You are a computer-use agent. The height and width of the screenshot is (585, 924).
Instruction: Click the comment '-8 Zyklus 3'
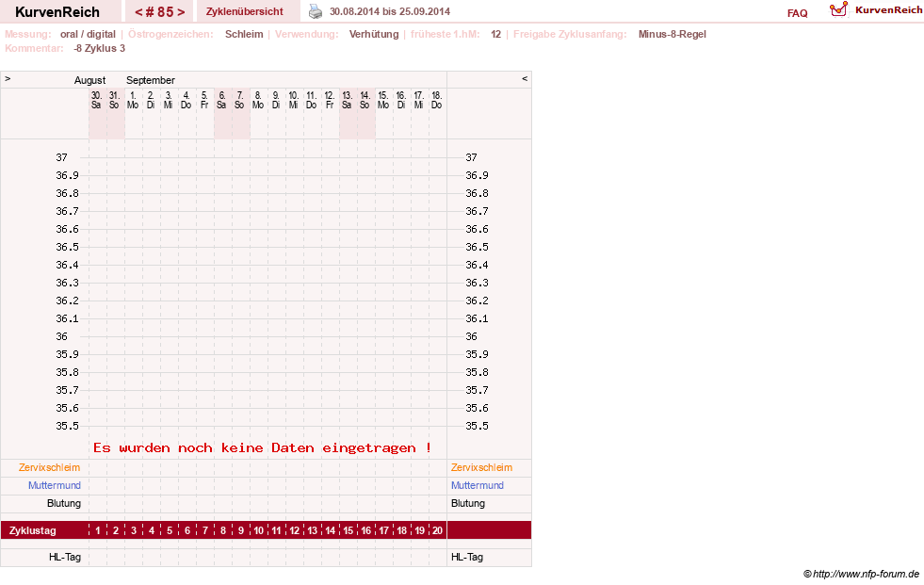100,48
